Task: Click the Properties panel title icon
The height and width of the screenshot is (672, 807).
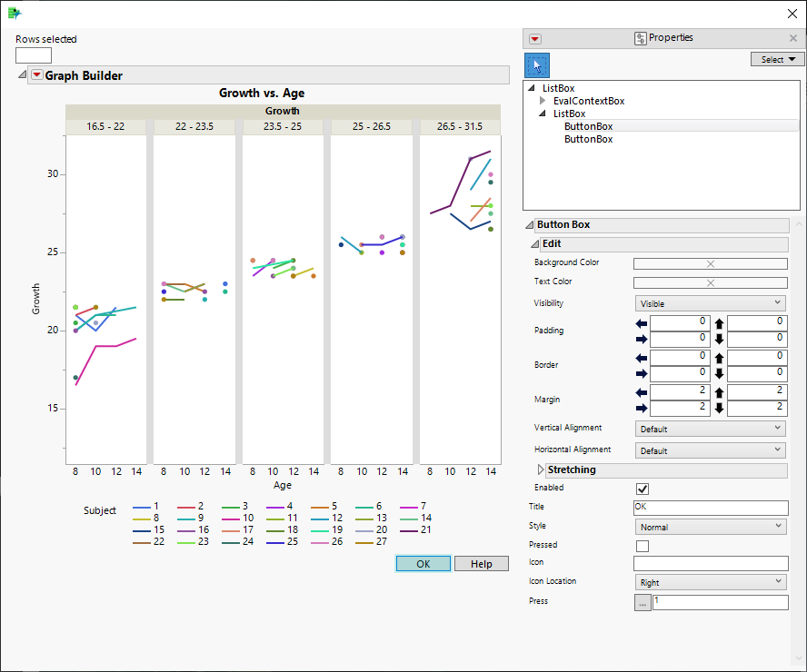Action: [641, 38]
